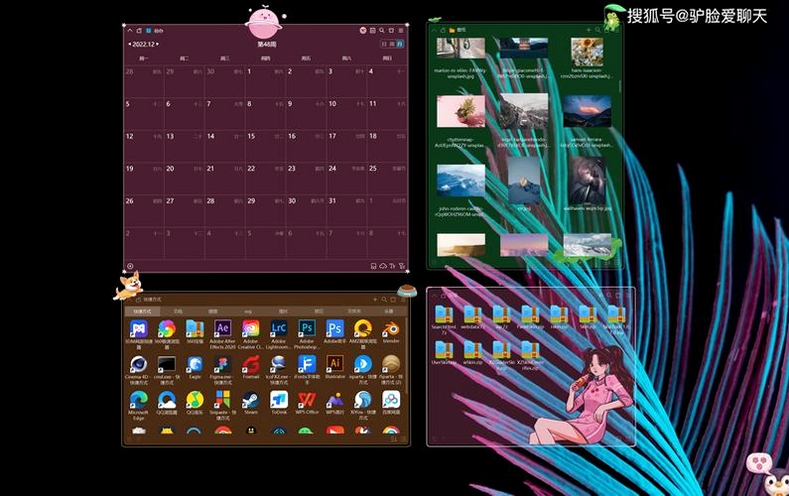This screenshot has height=496, width=789.
Task: Go to next month arrow after 2022.12
Action: [157, 44]
